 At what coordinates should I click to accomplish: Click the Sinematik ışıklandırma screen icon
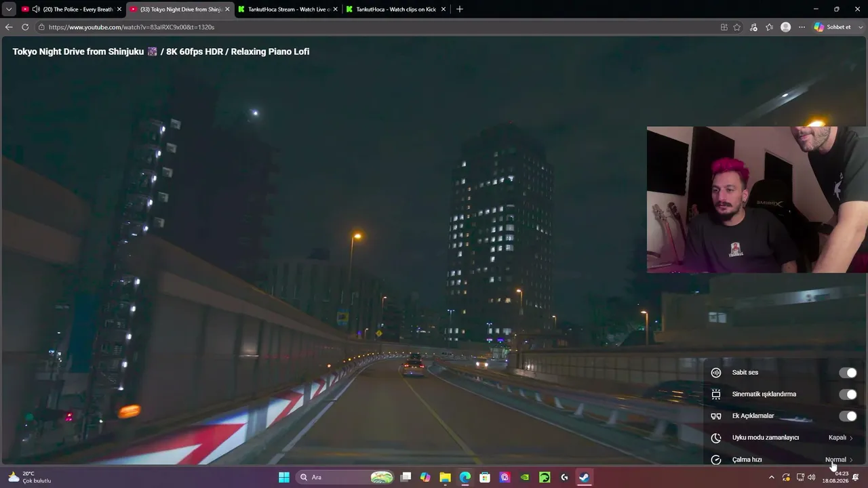pyautogui.click(x=716, y=394)
